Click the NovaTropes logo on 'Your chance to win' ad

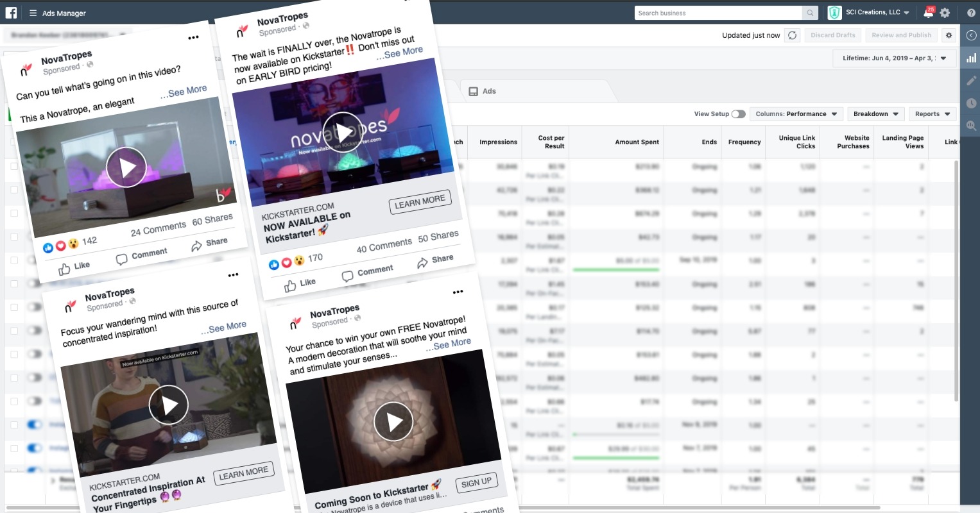click(x=295, y=323)
